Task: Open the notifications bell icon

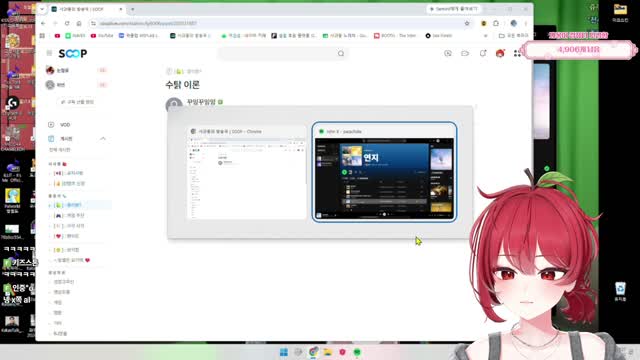Action: tap(482, 53)
